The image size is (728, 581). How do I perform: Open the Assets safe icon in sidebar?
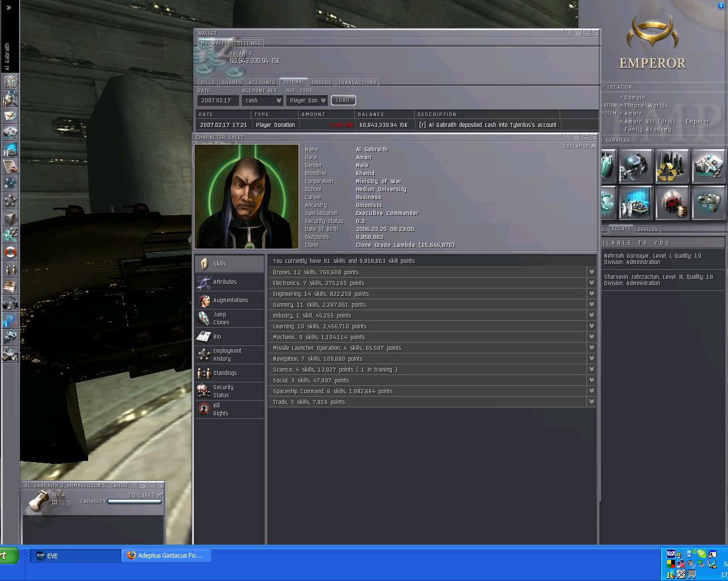click(x=10, y=218)
